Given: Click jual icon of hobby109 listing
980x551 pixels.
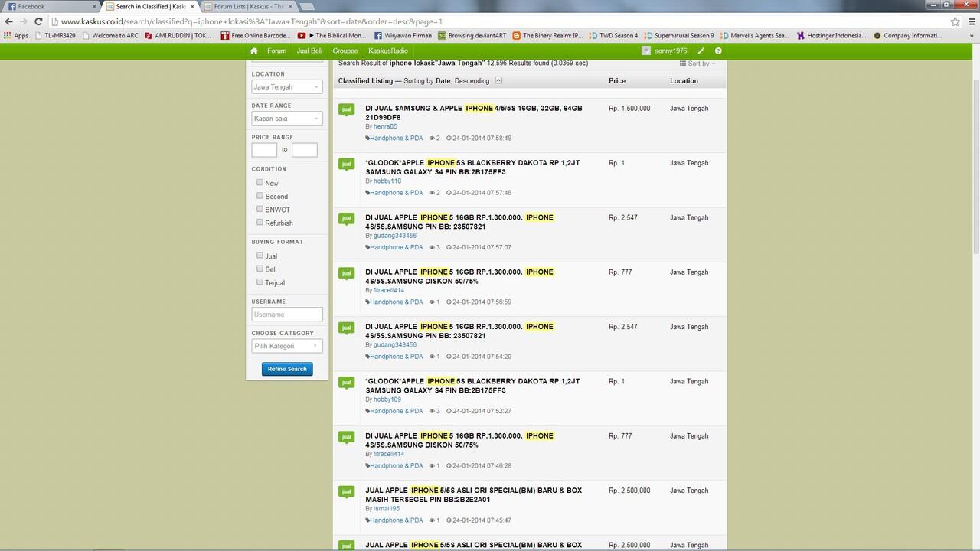Looking at the screenshot, I should point(346,383).
